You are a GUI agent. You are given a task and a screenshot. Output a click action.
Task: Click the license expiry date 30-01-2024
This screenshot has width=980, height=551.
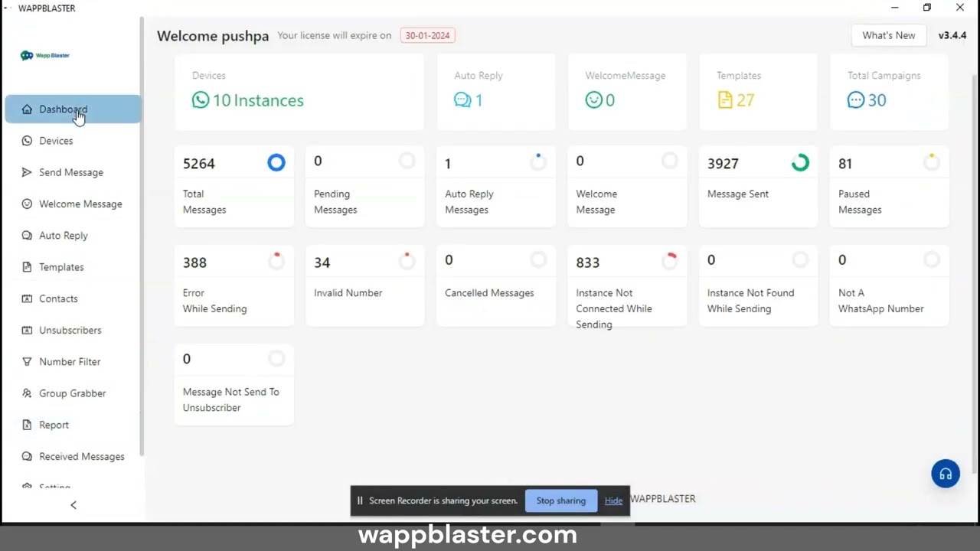(x=427, y=35)
